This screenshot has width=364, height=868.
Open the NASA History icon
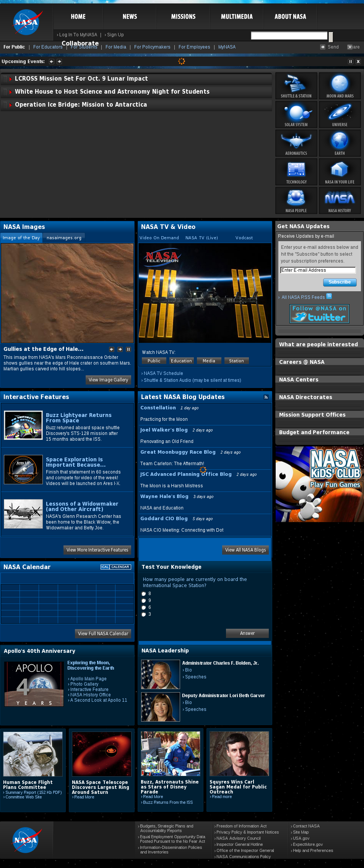coord(340,200)
